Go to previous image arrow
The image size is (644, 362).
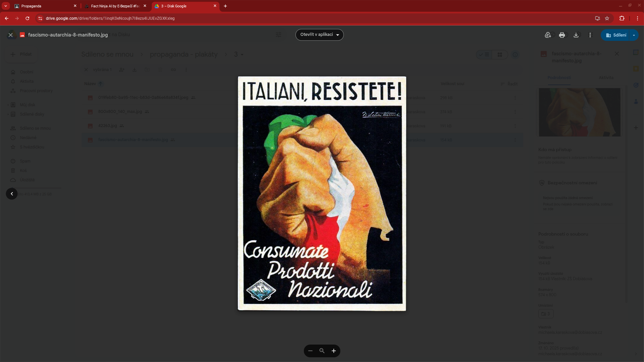(x=12, y=194)
